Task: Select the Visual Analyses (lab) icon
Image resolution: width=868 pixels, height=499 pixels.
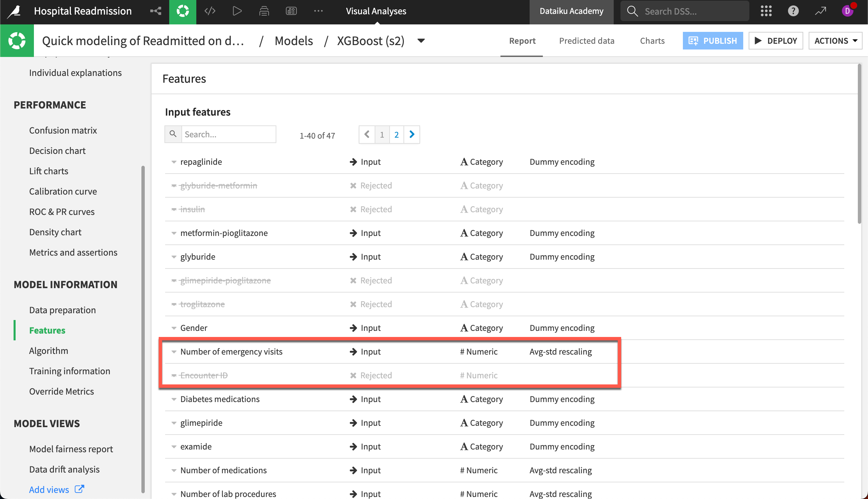Action: [x=183, y=11]
